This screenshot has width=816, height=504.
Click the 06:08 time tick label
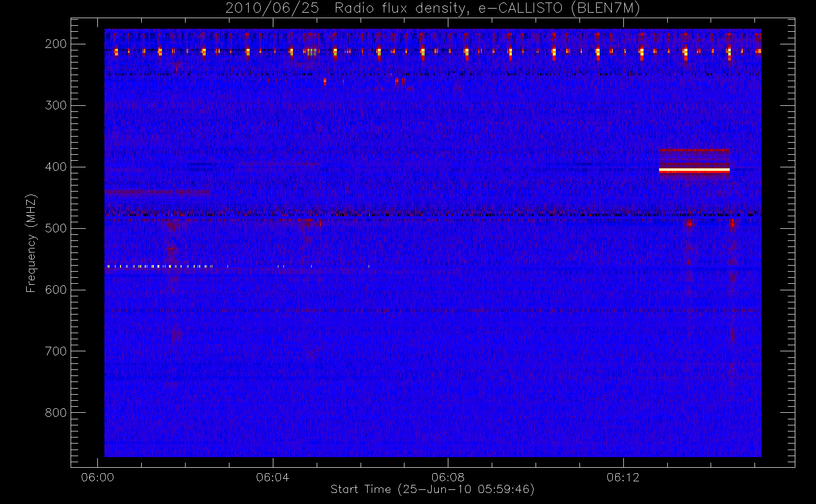pyautogui.click(x=448, y=477)
